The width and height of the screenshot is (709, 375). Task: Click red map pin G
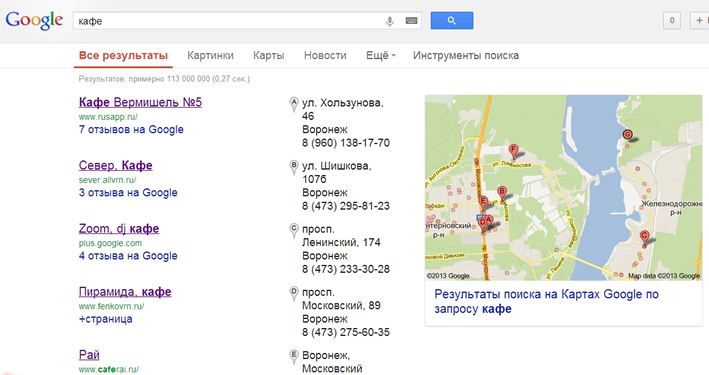pos(627,135)
